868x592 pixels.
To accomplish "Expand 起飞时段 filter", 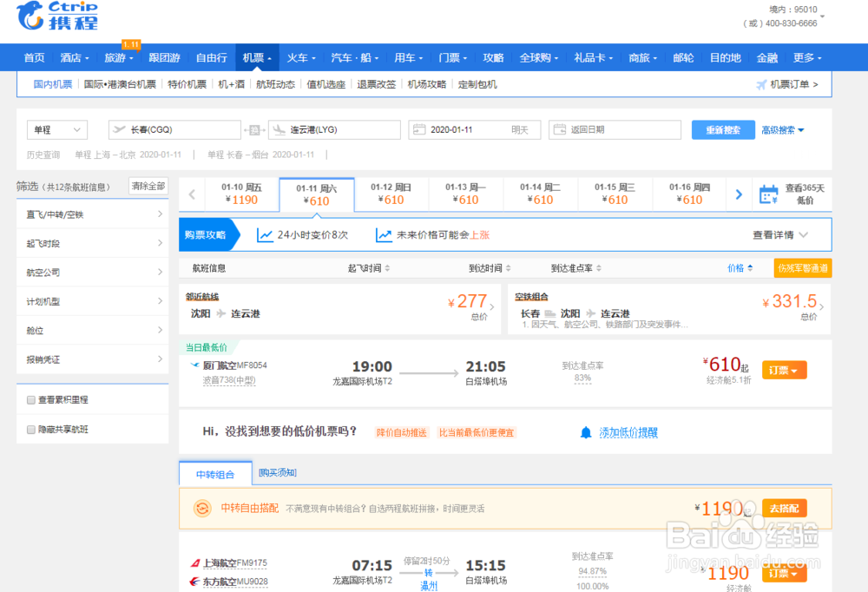I will pyautogui.click(x=93, y=243).
